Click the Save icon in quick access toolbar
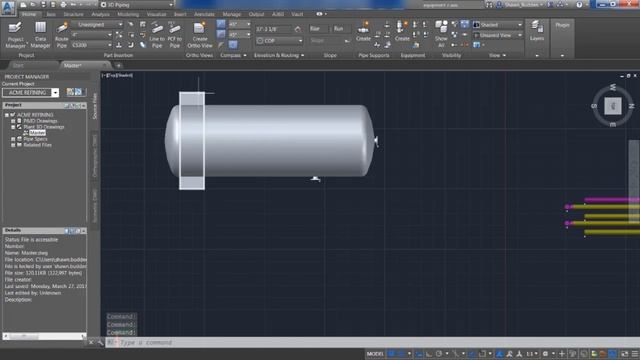Viewport: 640px width, 360px height. tap(43, 4)
